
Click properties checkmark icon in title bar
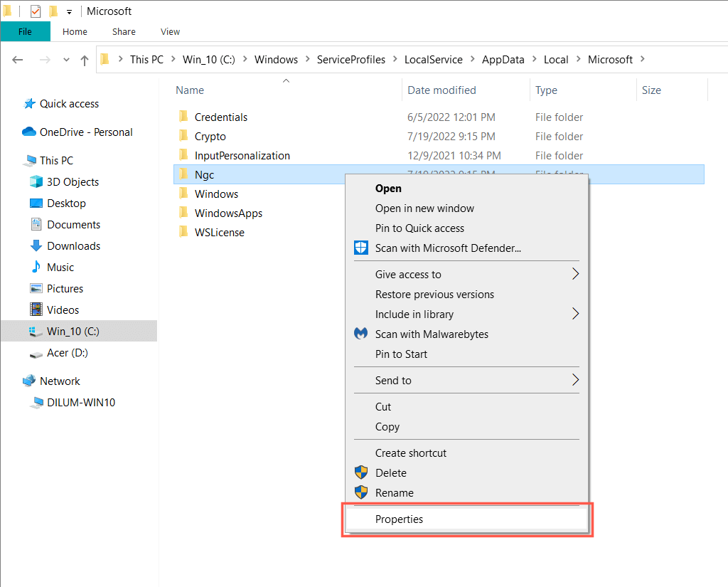tap(36, 11)
